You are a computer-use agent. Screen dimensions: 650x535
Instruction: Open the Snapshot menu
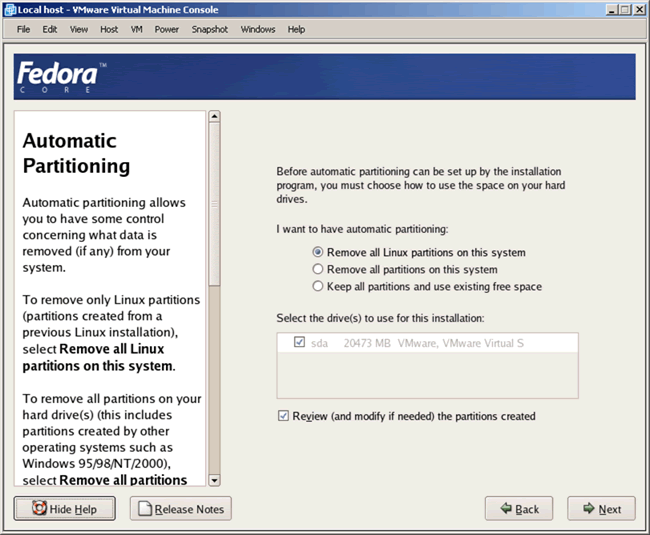210,29
